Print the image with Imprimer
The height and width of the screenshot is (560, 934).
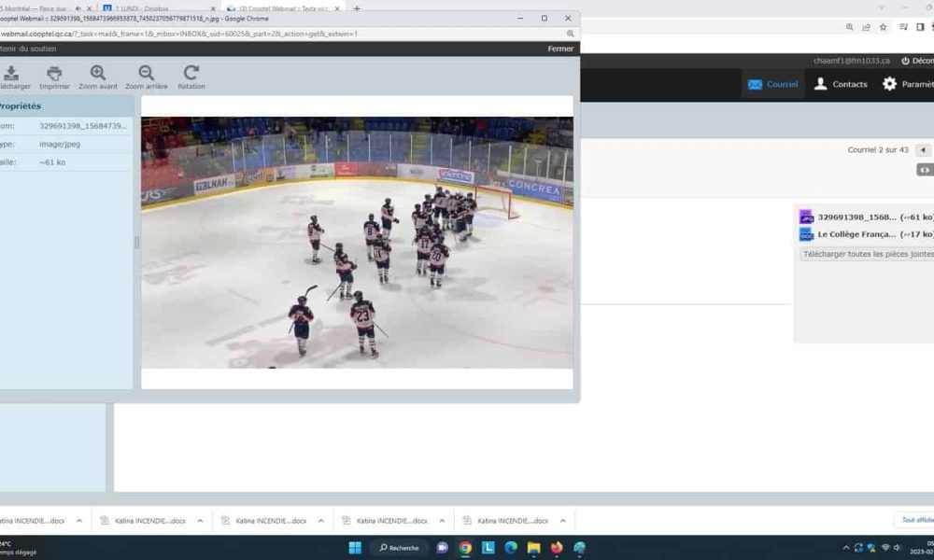[54, 77]
